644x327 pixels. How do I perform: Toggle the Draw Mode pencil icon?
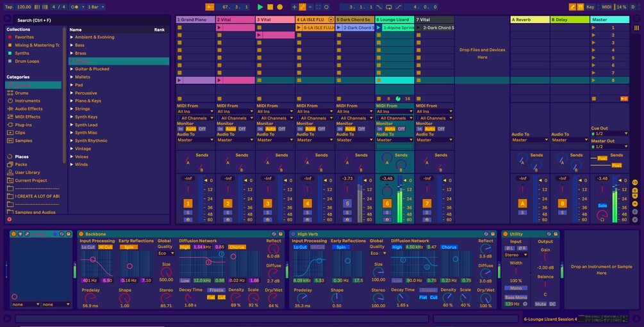pyautogui.click(x=572, y=7)
